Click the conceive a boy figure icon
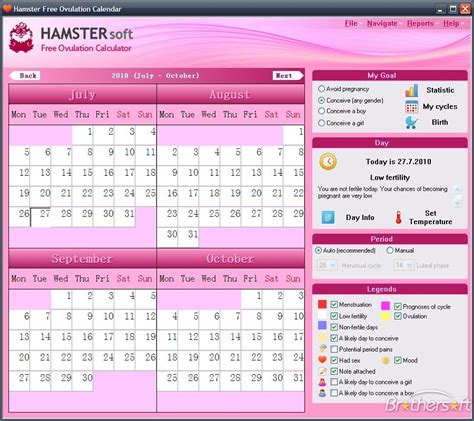The image size is (474, 421). click(322, 393)
